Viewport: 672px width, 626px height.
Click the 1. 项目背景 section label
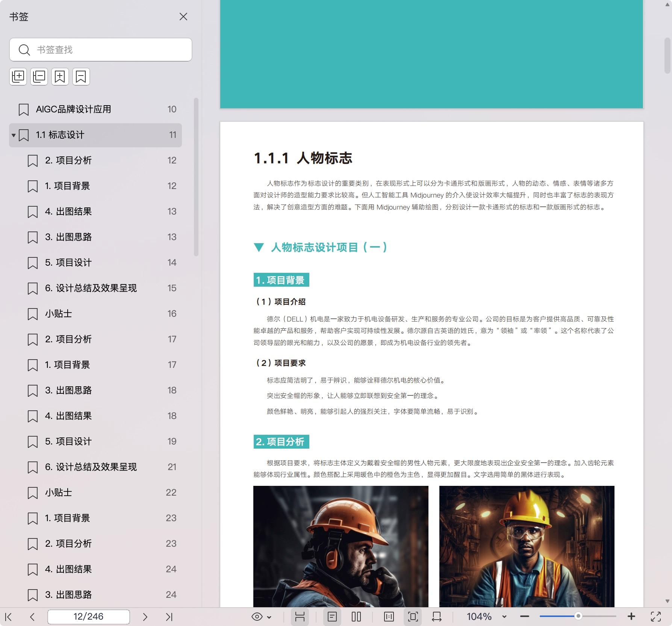pyautogui.click(x=281, y=280)
